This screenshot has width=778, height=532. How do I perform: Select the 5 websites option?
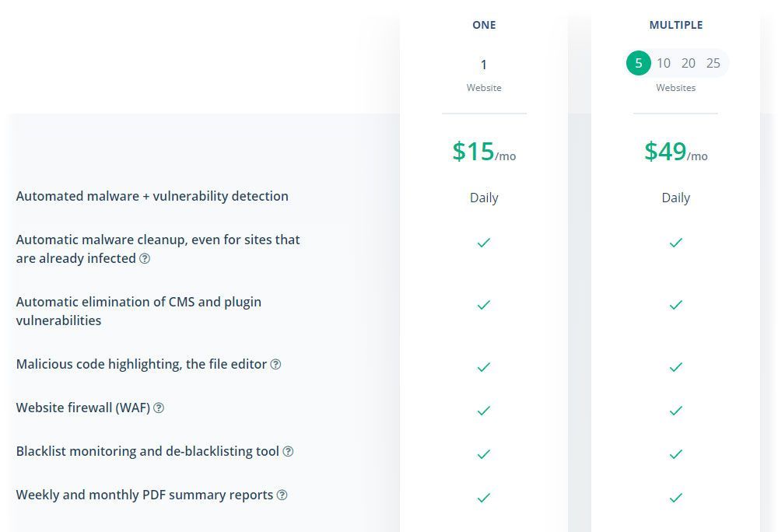(639, 64)
